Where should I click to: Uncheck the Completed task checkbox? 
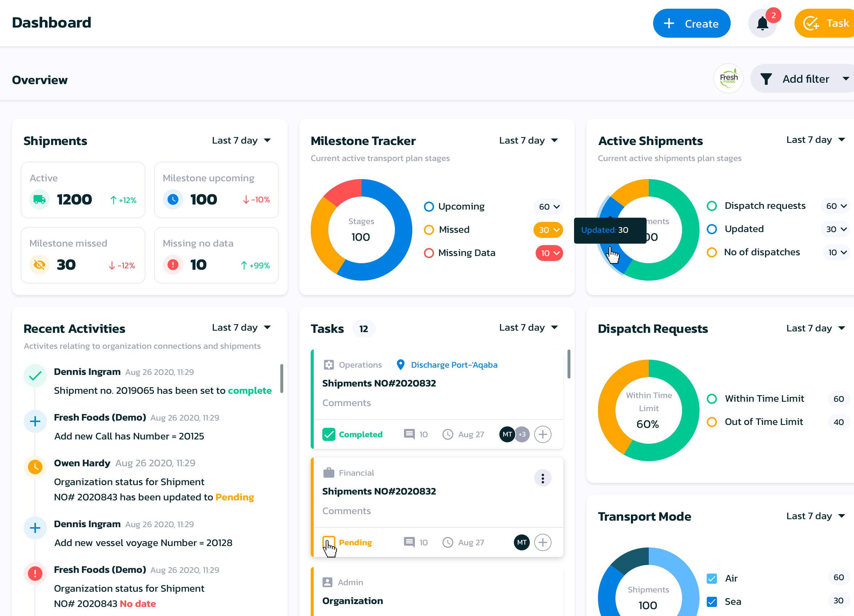pyautogui.click(x=329, y=434)
